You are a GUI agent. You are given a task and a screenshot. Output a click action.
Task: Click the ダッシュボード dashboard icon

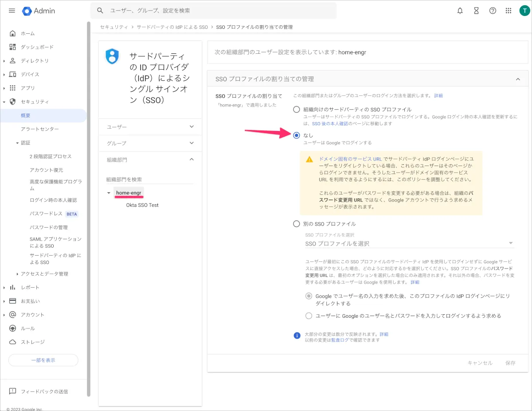coord(13,47)
